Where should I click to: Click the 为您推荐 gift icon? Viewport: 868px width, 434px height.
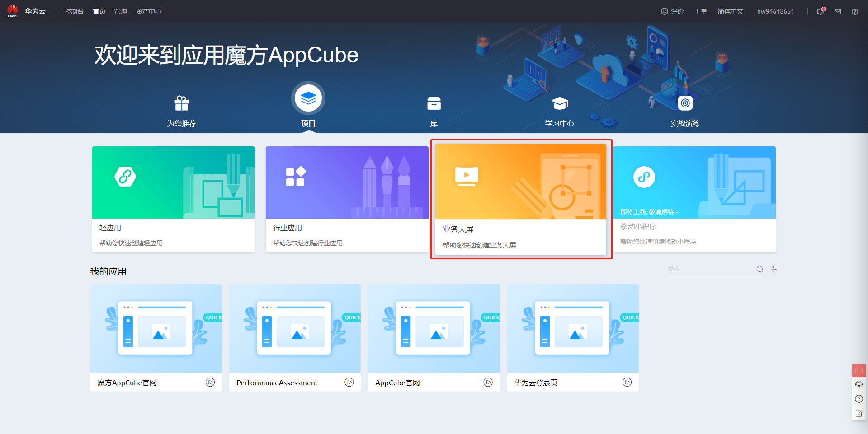182,103
